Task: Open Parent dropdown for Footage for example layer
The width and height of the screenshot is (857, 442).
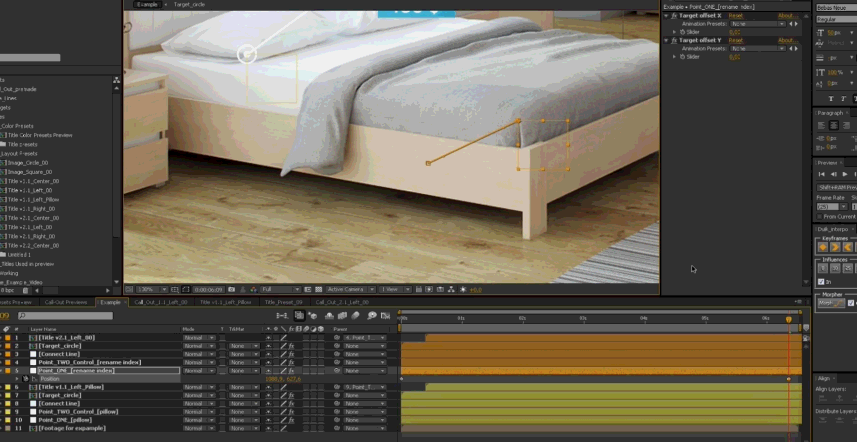Action: 365,428
